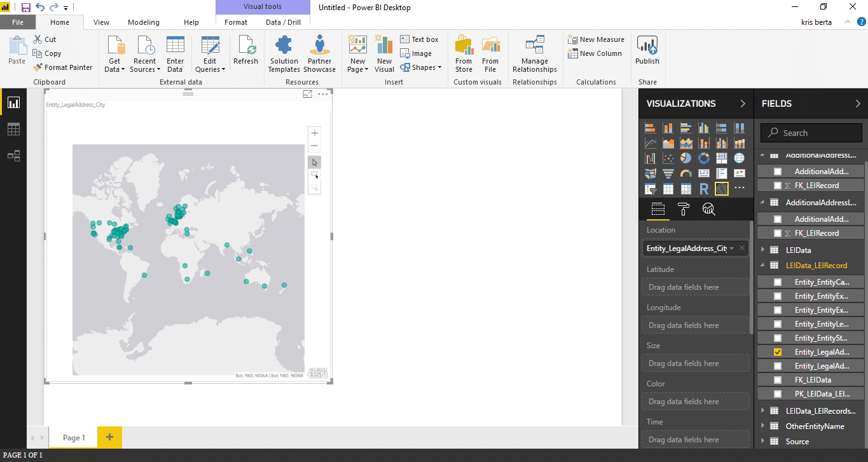The width and height of the screenshot is (868, 462).
Task: Zoom out on the map
Action: [314, 146]
